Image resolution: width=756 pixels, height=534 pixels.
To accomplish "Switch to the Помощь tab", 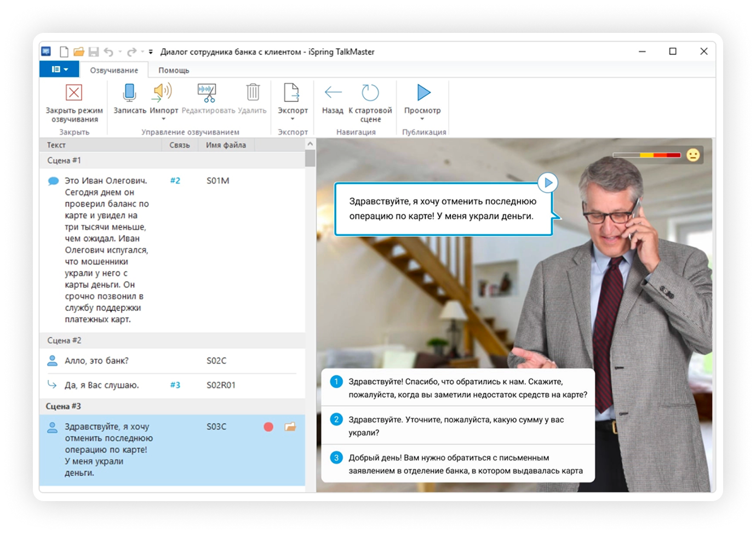I will [x=174, y=70].
